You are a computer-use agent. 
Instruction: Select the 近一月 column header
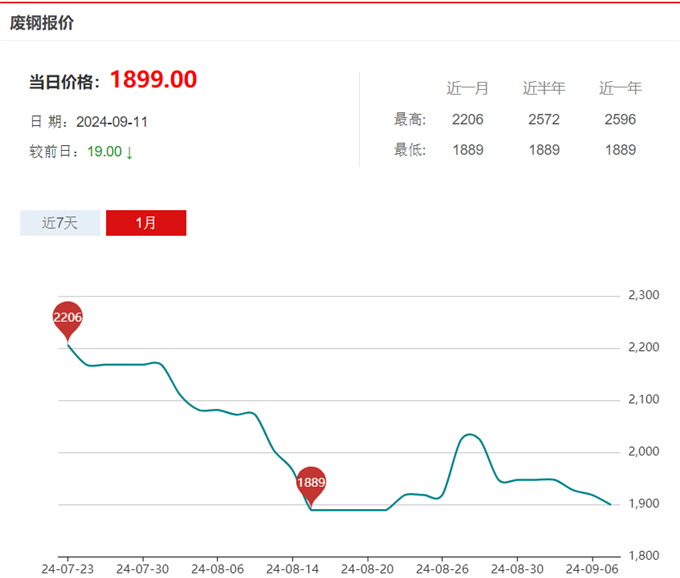click(x=467, y=89)
